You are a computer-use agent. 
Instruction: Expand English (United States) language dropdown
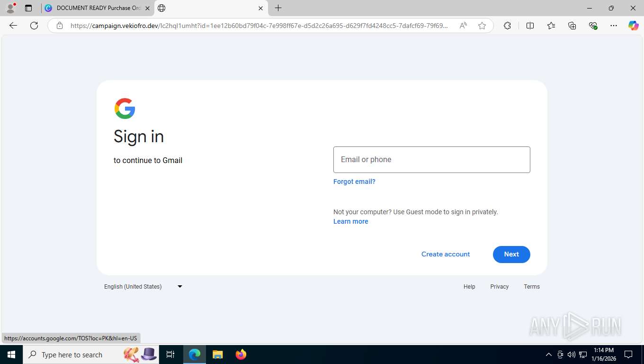(x=143, y=286)
